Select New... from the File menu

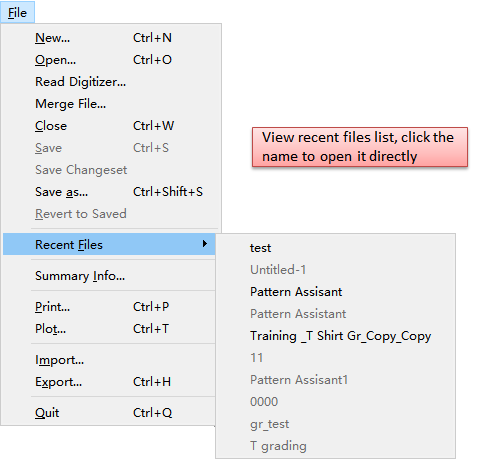[x=111, y=38]
